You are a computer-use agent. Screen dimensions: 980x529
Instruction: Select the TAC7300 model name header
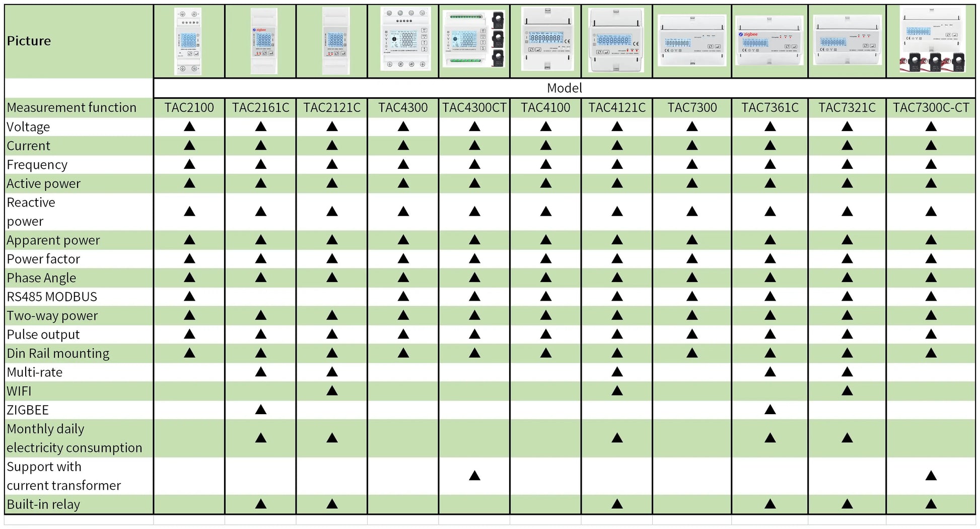tap(692, 107)
